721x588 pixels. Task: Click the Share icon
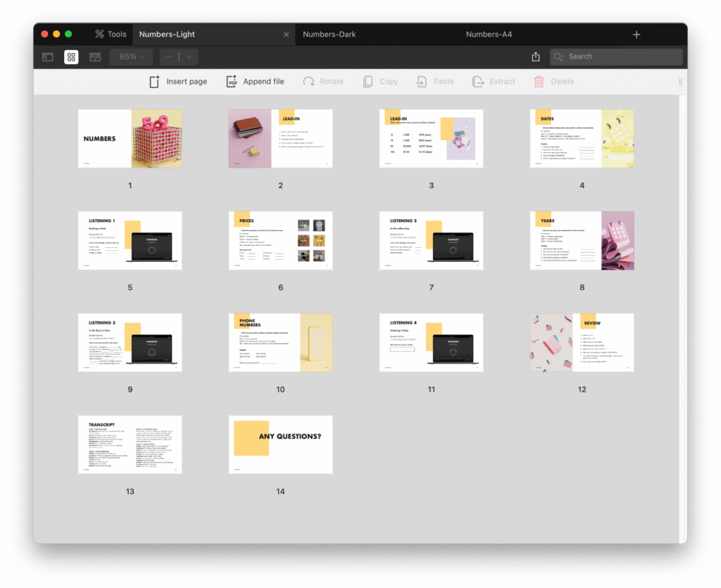coord(536,56)
